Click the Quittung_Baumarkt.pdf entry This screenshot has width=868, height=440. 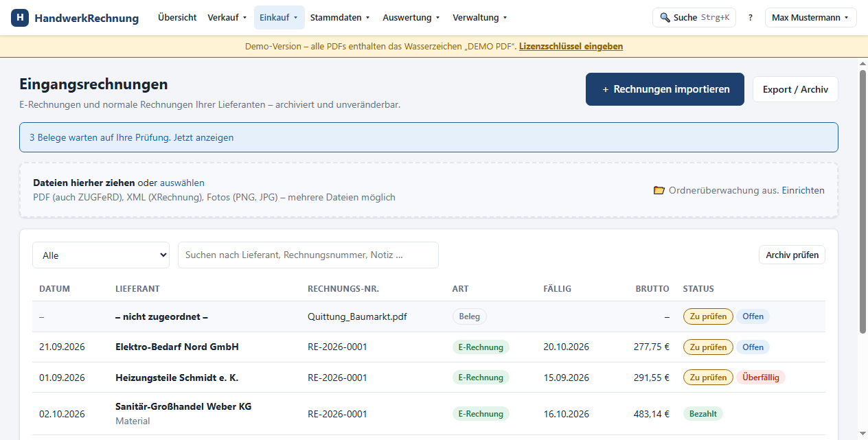357,316
